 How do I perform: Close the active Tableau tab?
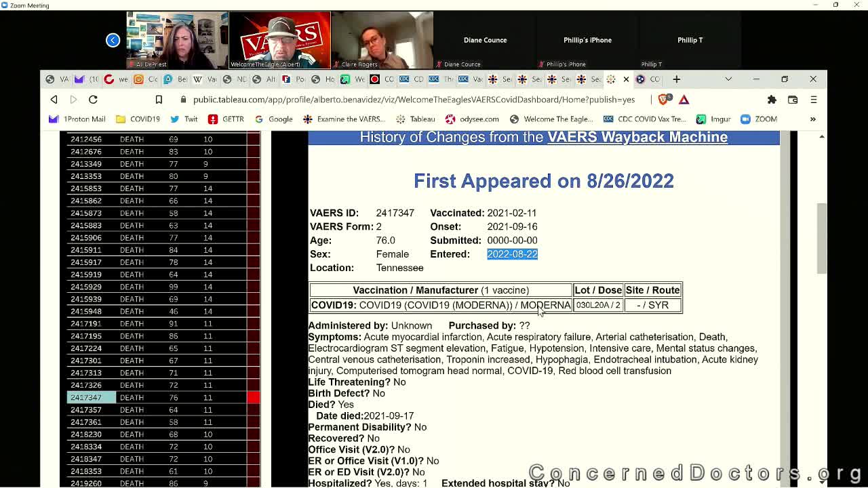[x=626, y=79]
